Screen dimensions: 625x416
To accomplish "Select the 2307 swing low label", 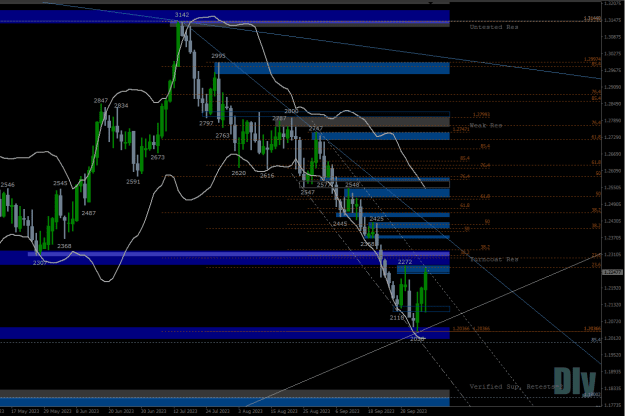I will (x=40, y=263).
